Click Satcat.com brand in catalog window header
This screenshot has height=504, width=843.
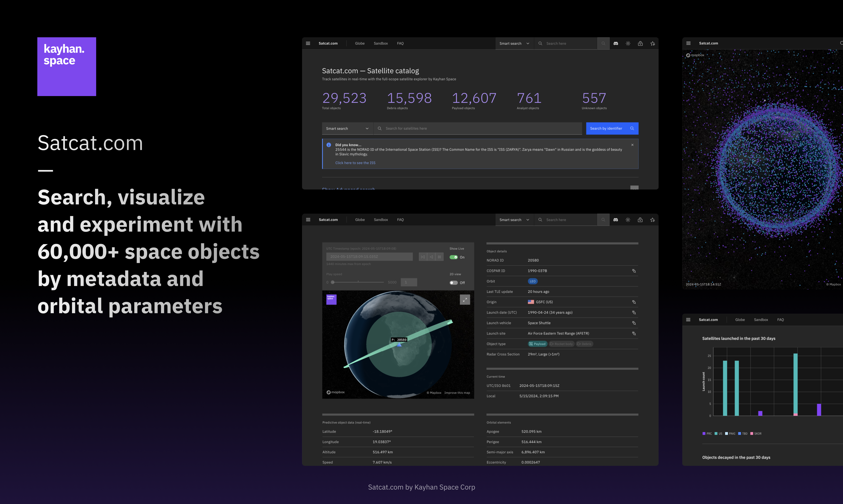pos(328,43)
